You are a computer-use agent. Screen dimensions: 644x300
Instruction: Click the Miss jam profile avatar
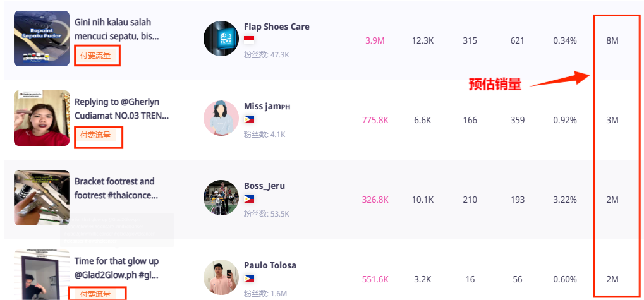point(221,118)
